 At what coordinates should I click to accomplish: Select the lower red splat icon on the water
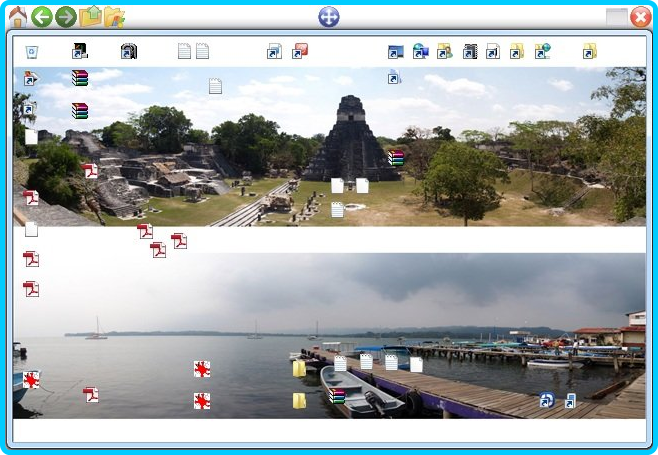point(202,401)
